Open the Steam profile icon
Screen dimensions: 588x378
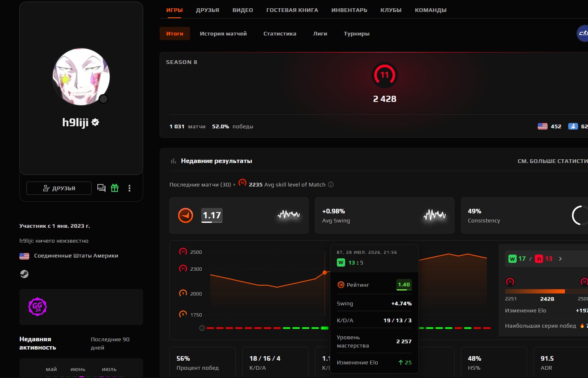24,274
